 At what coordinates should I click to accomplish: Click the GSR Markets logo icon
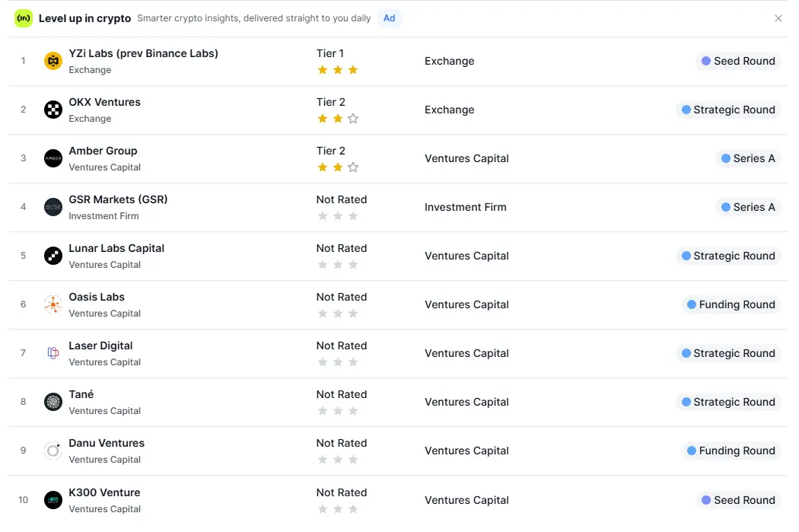[53, 207]
